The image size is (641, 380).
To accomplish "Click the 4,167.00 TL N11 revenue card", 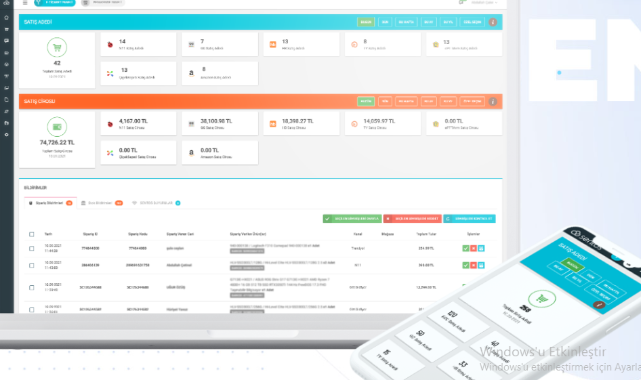I will [138, 123].
